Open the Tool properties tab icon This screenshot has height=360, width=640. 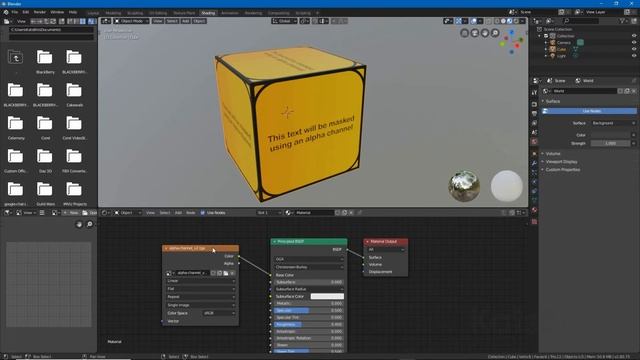(534, 93)
